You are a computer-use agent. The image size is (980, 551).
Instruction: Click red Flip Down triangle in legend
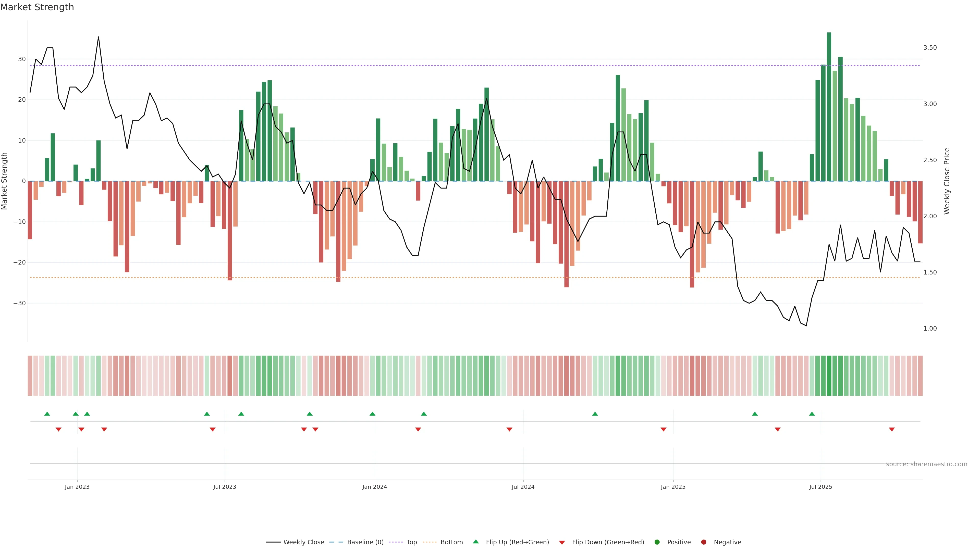click(562, 543)
